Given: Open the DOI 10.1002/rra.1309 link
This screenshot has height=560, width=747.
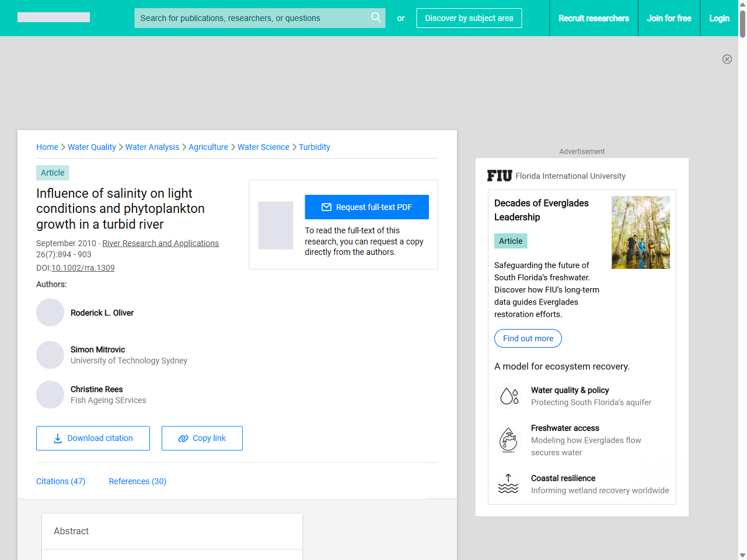Looking at the screenshot, I should point(83,268).
